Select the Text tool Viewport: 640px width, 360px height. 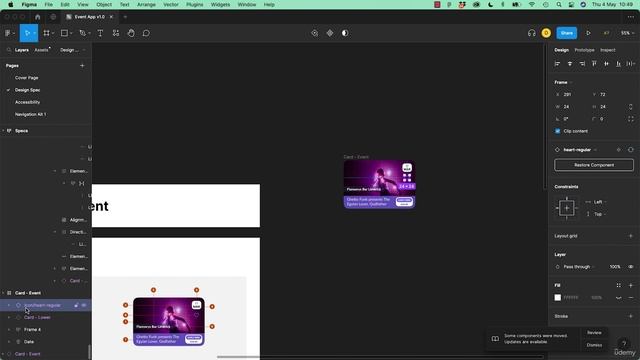100,33
